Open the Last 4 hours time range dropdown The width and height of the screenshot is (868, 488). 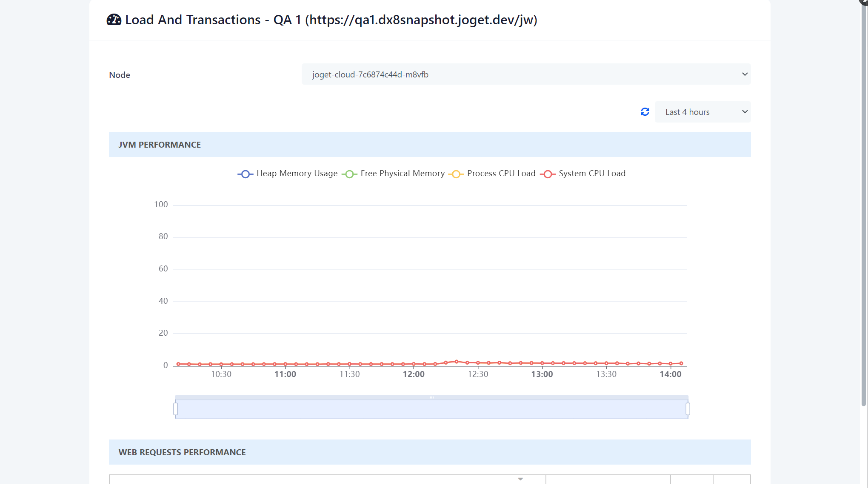point(702,112)
